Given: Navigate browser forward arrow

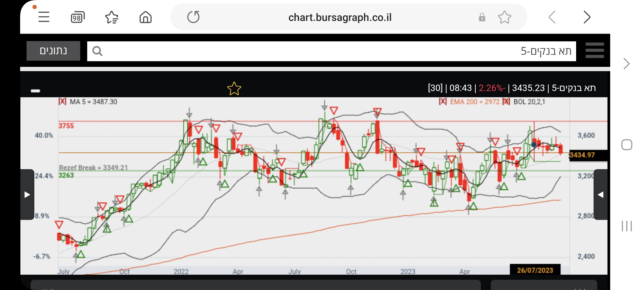Looking at the screenshot, I should pyautogui.click(x=587, y=17).
